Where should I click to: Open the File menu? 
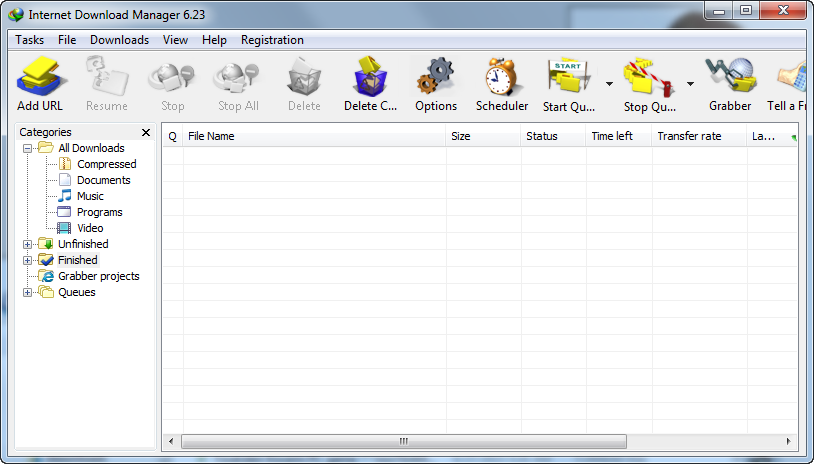click(x=67, y=40)
